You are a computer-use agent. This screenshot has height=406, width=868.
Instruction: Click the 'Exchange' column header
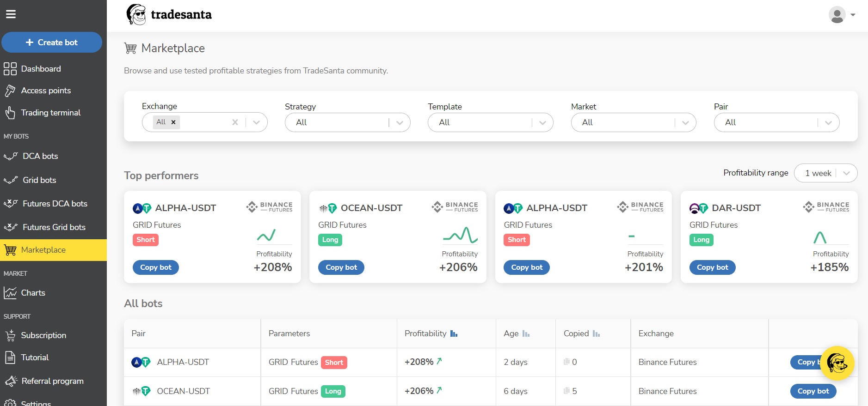tap(656, 333)
